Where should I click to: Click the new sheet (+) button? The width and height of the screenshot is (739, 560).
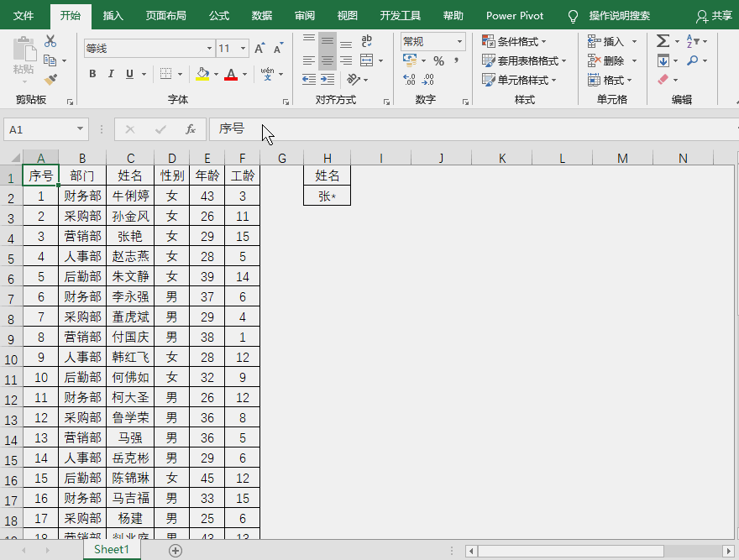click(x=175, y=549)
